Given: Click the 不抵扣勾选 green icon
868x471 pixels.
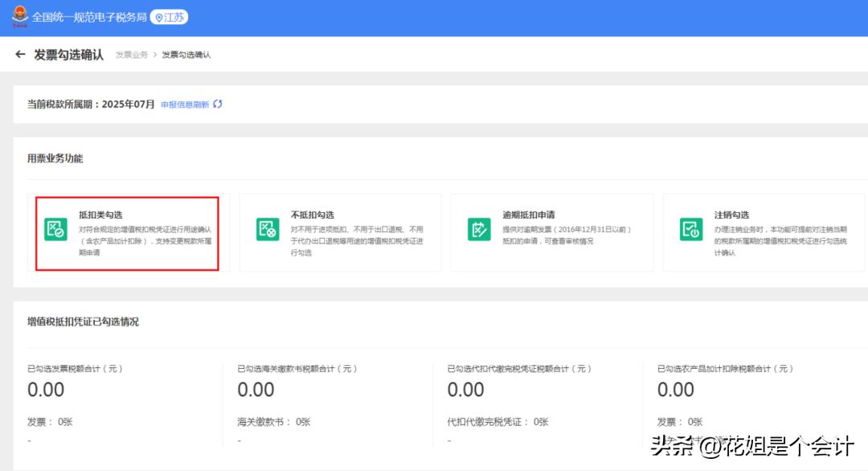Looking at the screenshot, I should point(268,229).
